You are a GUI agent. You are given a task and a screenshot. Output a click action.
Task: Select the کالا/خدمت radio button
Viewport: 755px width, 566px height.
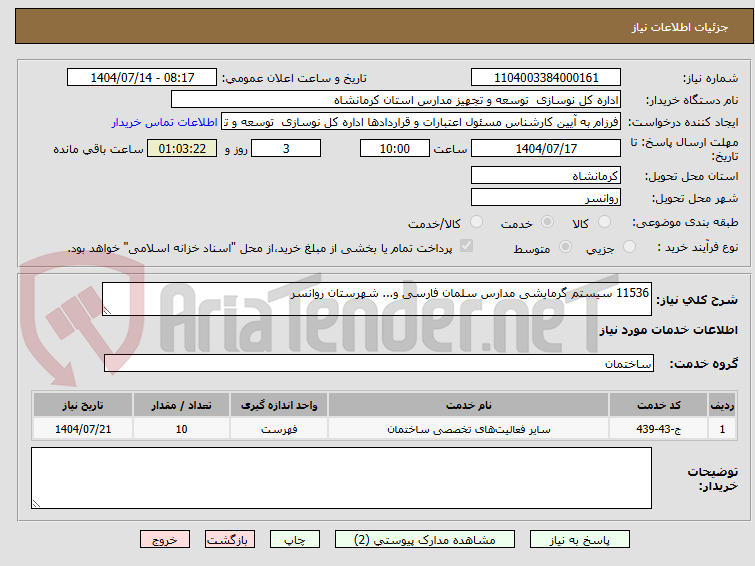coord(476,222)
